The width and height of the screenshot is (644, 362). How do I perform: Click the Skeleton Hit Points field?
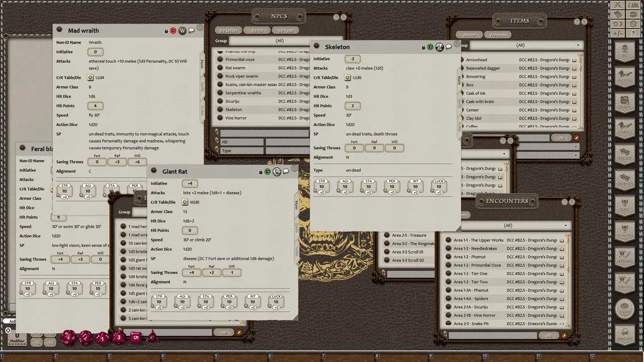tap(352, 106)
